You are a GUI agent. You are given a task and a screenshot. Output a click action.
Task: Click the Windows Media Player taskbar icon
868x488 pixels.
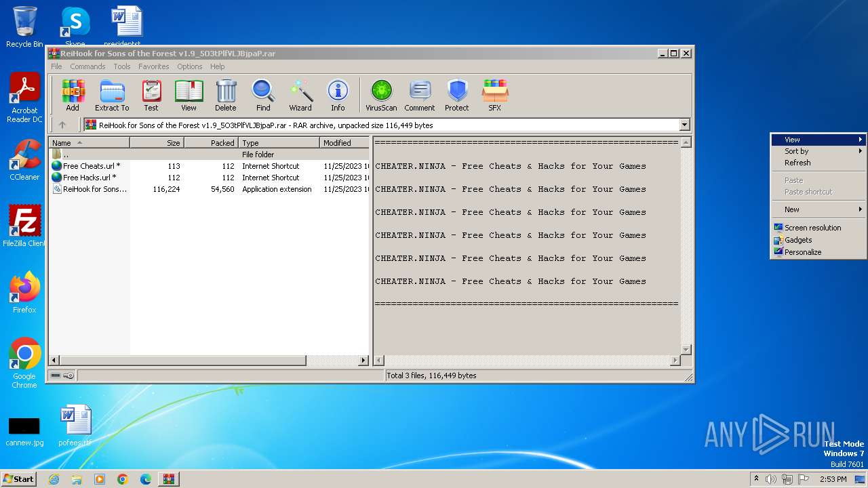point(100,479)
